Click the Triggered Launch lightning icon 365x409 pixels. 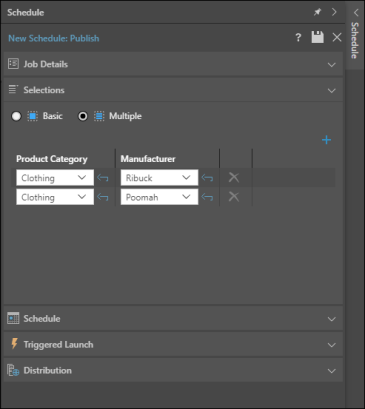[14, 344]
